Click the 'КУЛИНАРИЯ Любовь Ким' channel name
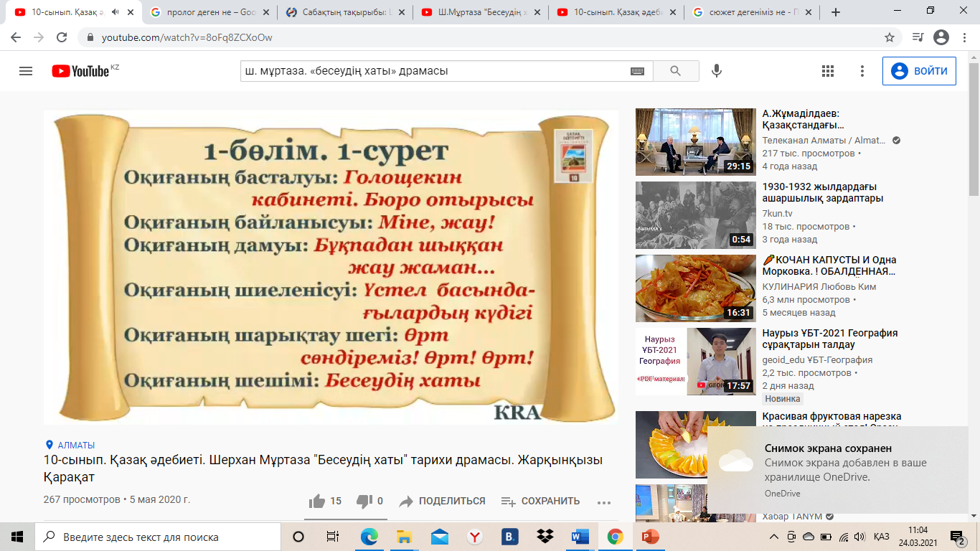The image size is (980, 551). pos(819,287)
